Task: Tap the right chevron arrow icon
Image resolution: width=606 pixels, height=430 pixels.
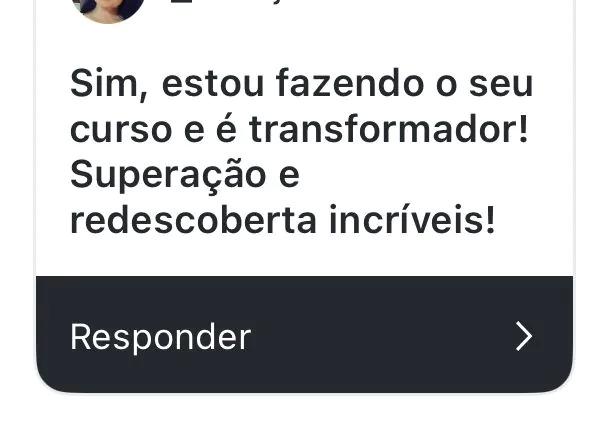Action: pyautogui.click(x=524, y=336)
